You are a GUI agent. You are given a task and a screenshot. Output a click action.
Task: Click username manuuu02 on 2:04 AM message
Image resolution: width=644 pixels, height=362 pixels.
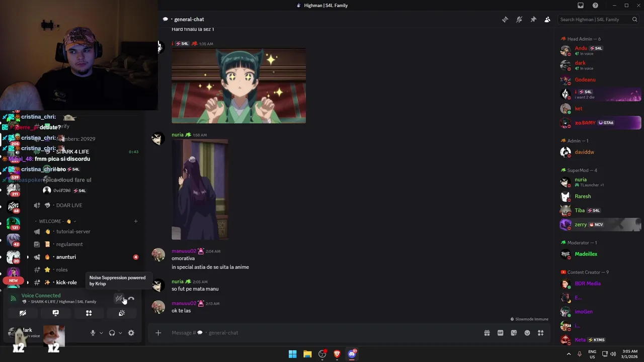click(184, 251)
